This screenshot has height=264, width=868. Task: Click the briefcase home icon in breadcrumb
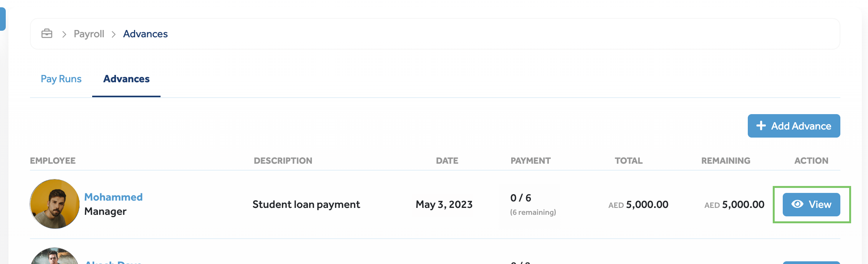click(x=47, y=34)
